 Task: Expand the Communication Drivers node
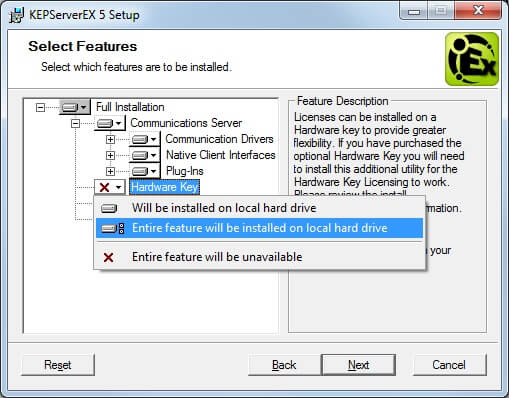click(110, 139)
